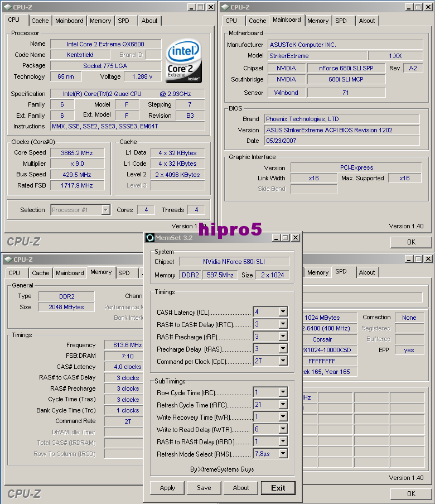Select Memory tab in SPD window

pos(318,272)
